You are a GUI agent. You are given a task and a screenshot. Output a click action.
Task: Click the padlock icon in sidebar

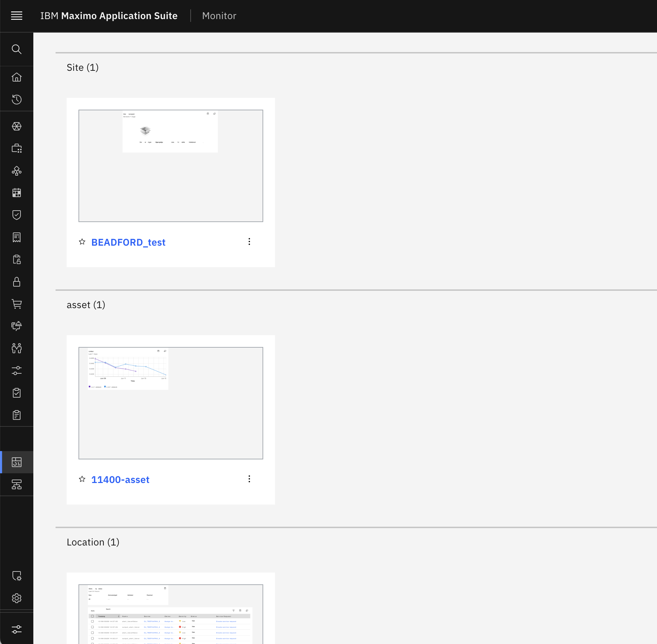(17, 282)
